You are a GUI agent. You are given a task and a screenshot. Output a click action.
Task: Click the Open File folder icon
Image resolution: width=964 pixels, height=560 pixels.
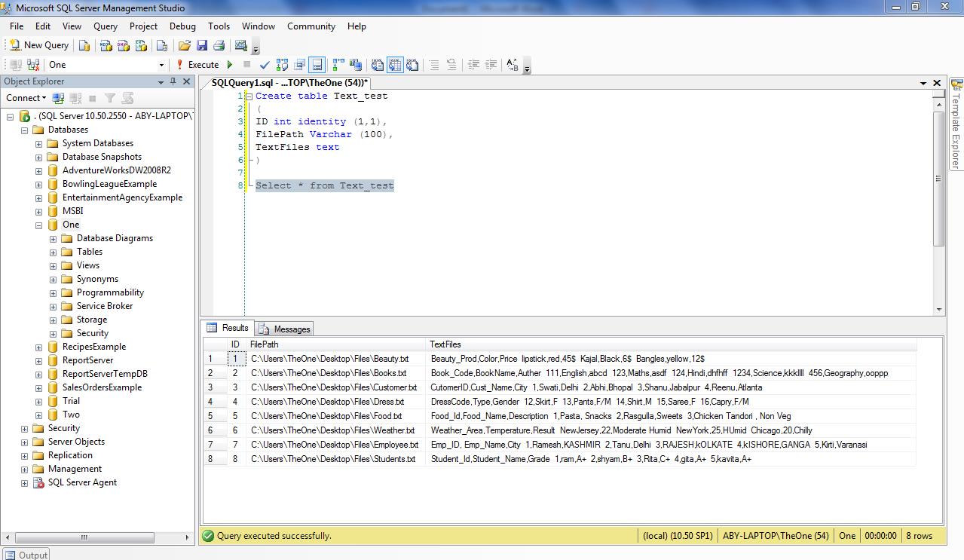point(184,45)
